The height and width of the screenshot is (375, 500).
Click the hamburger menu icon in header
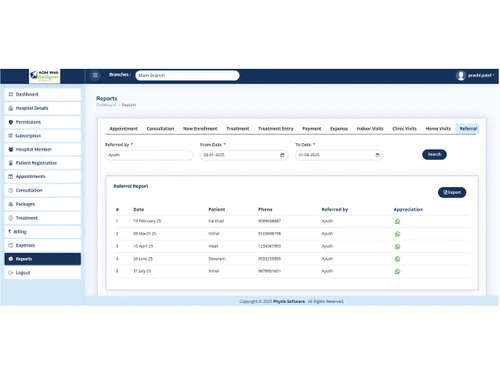click(x=95, y=75)
